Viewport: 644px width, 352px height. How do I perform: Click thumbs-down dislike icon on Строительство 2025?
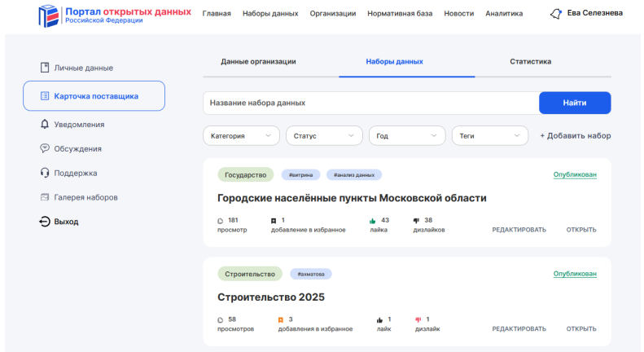point(418,319)
